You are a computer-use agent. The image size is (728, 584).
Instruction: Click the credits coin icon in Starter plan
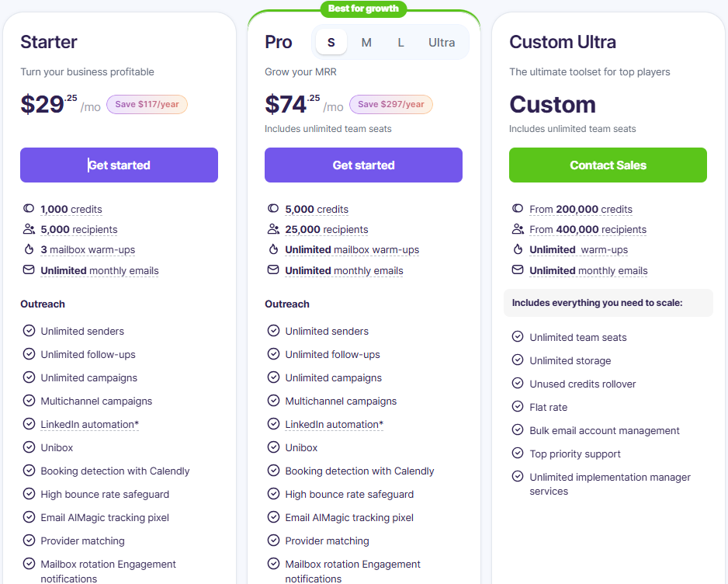(x=29, y=209)
